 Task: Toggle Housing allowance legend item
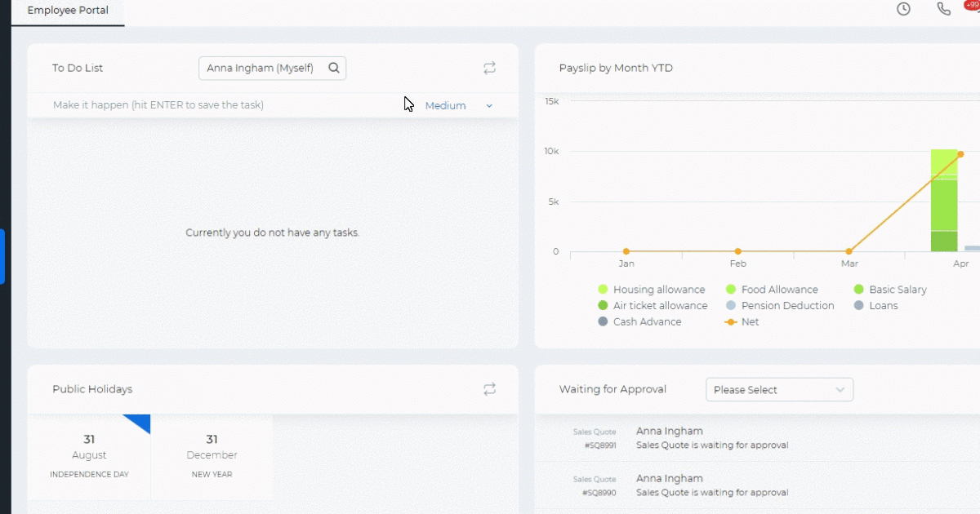pyautogui.click(x=652, y=290)
